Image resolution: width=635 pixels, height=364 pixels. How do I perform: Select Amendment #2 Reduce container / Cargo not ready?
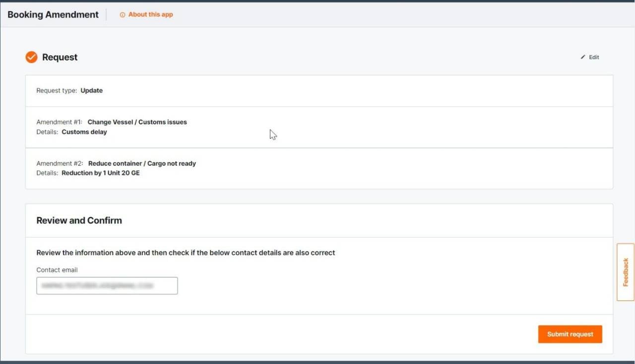pyautogui.click(x=142, y=163)
